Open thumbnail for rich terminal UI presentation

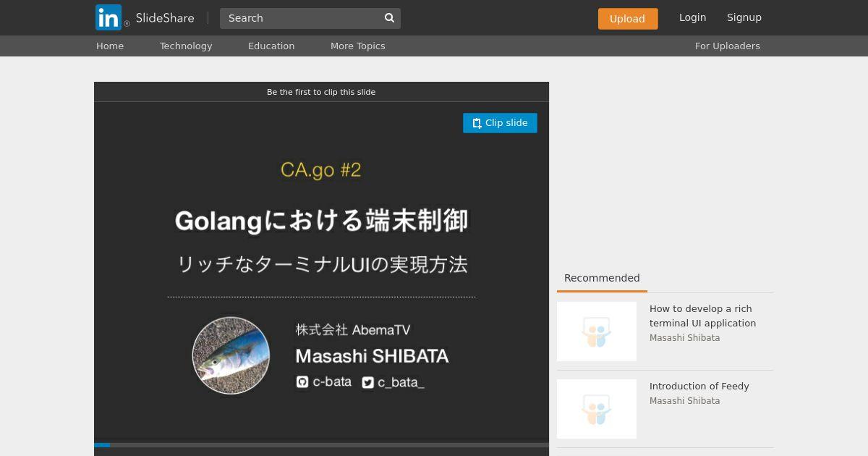click(x=597, y=332)
